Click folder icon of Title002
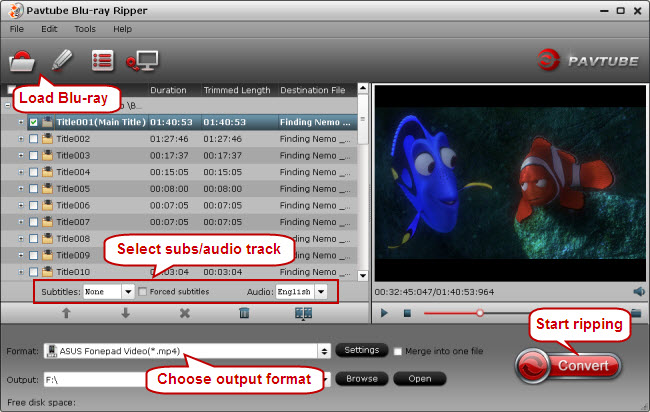 click(47, 139)
